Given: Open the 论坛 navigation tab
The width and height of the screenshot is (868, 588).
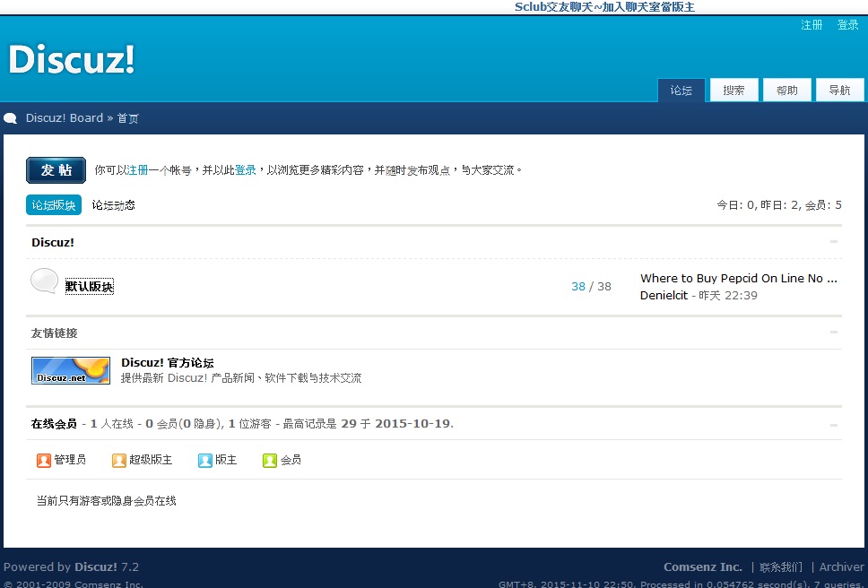Looking at the screenshot, I should (681, 91).
